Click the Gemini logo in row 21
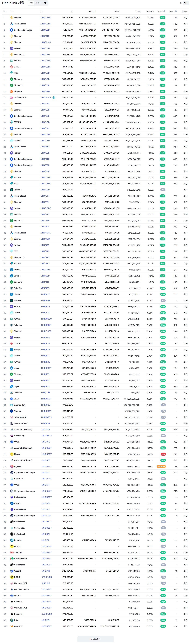192x644 pixels. [x=11, y=140]
